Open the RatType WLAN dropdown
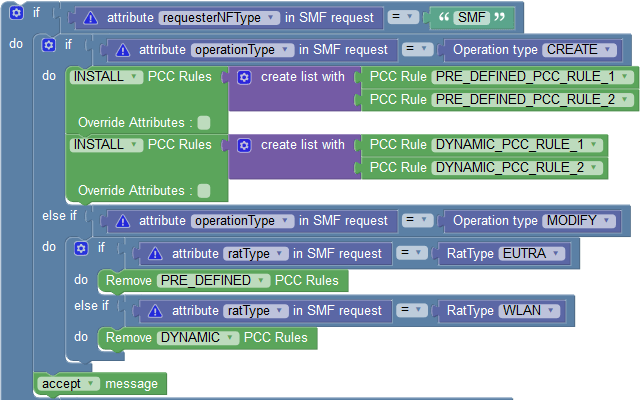Image resolution: width=641 pixels, height=400 pixels. click(x=529, y=310)
